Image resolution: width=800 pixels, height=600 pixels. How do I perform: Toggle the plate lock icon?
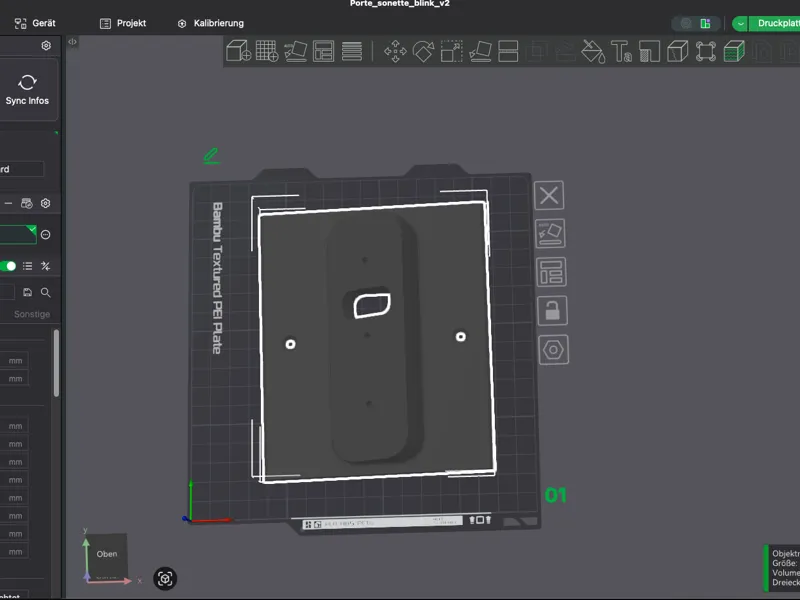pyautogui.click(x=552, y=310)
